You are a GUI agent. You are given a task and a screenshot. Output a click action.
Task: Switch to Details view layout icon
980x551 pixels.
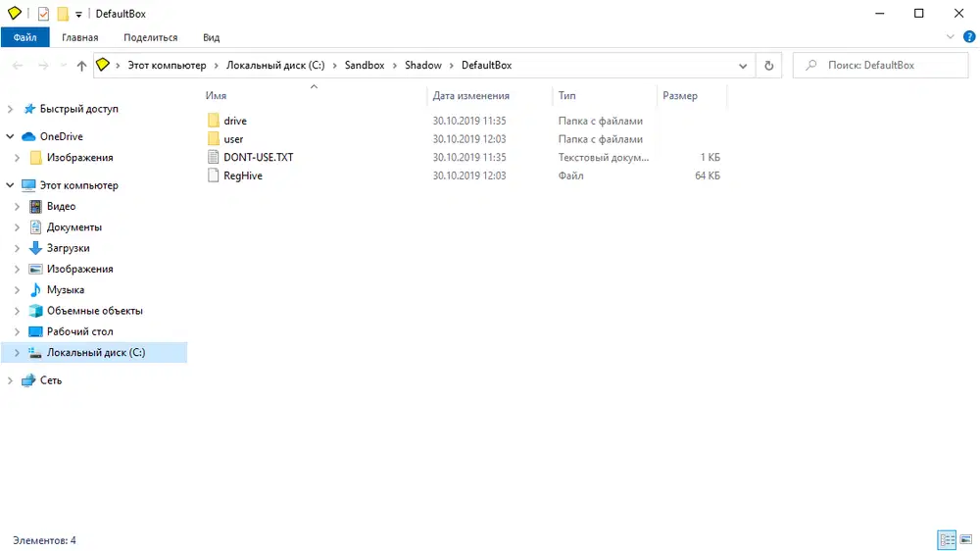pos(947,539)
